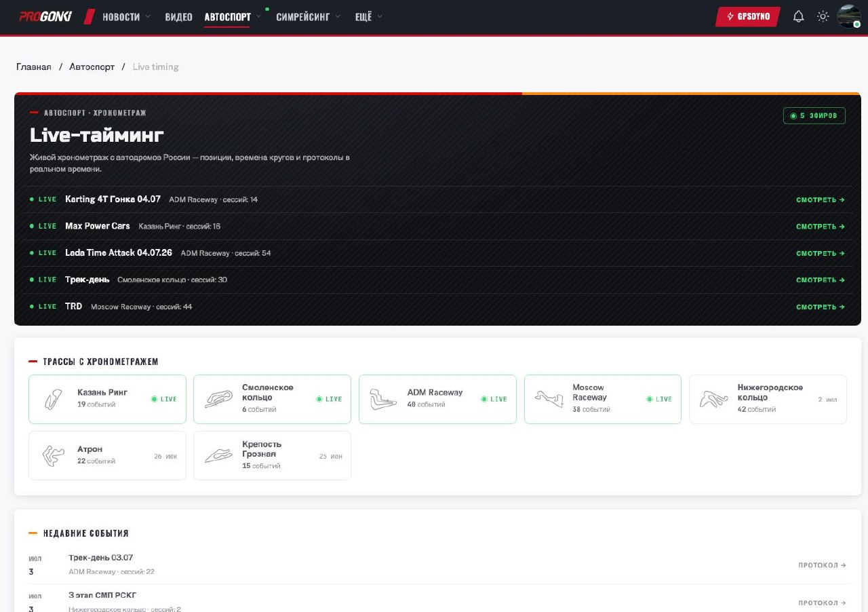
Task: Click Смотреть for Max Power Cars
Action: pos(821,227)
